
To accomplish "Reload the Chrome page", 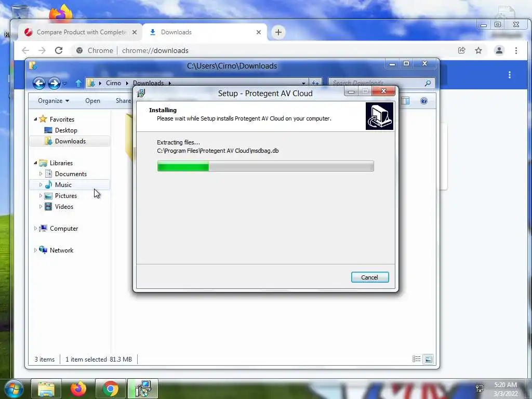I will [59, 50].
